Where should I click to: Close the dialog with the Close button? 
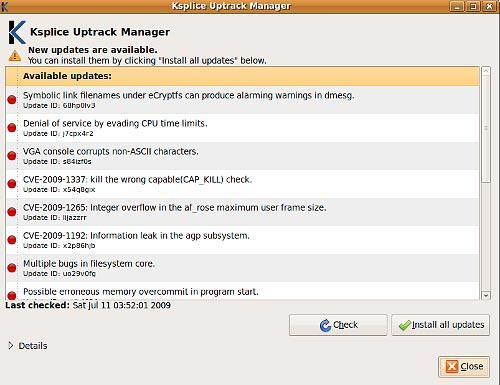tap(464, 367)
